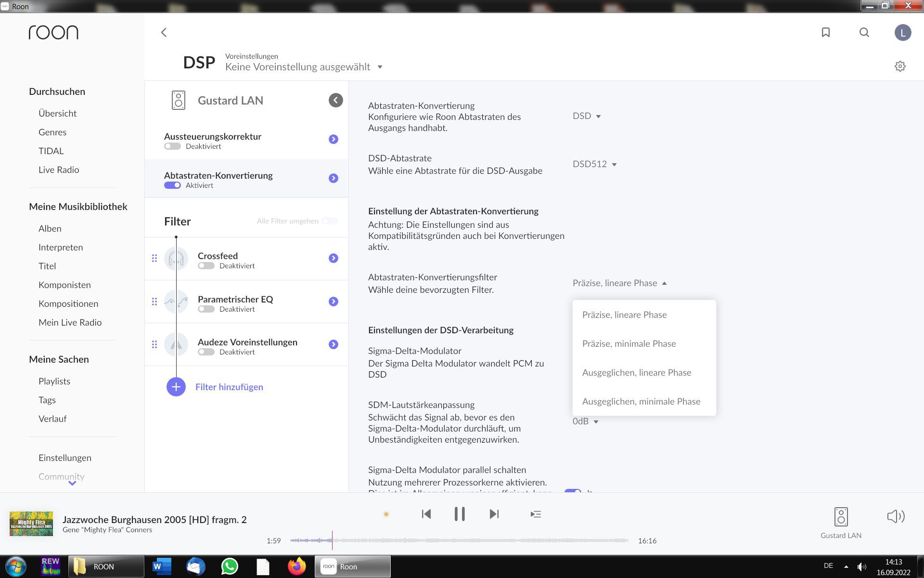The width and height of the screenshot is (924, 578).
Task: Go back using the left arrow
Action: 164,32
